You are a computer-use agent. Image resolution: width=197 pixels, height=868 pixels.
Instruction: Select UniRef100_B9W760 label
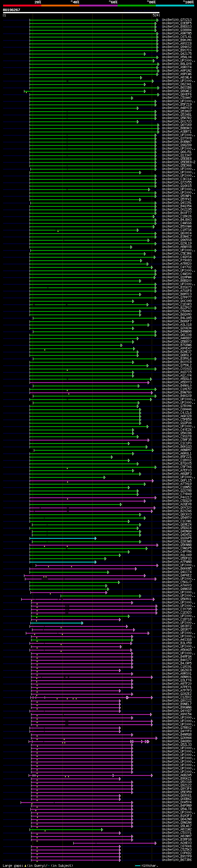tap(177, 392)
